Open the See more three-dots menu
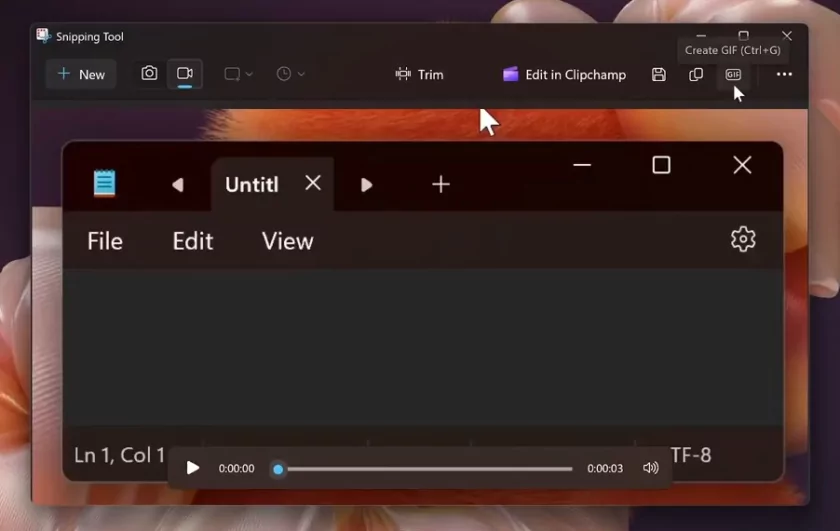840x531 pixels. click(784, 74)
